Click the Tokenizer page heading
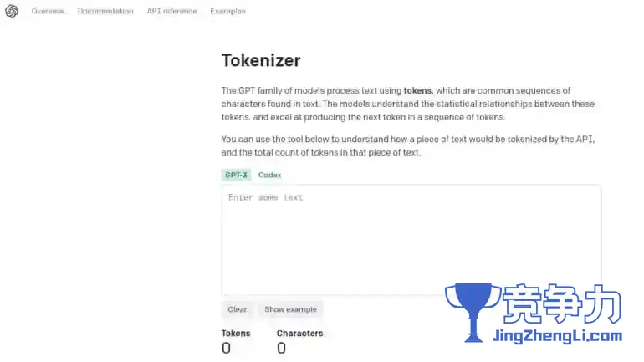Screen dimensions: 644x362 [x=261, y=61]
